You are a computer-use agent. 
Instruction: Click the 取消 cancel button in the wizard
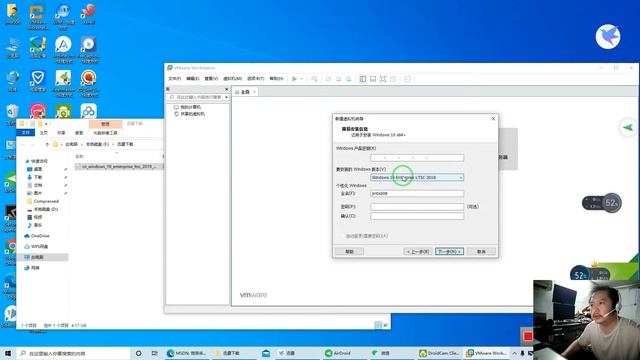482,251
